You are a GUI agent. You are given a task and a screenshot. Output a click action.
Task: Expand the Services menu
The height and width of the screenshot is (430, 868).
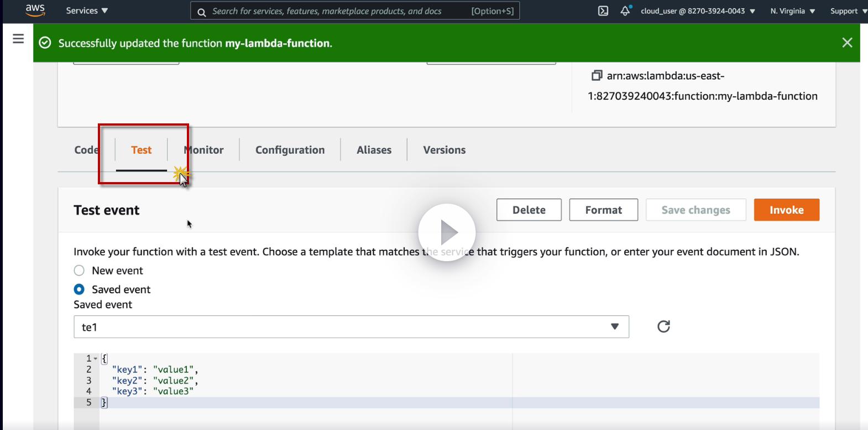point(87,11)
